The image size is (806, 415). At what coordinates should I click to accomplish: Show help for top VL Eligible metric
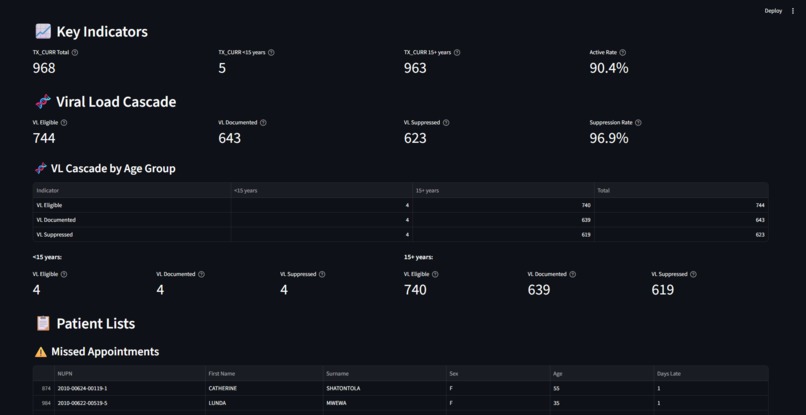pyautogui.click(x=64, y=122)
